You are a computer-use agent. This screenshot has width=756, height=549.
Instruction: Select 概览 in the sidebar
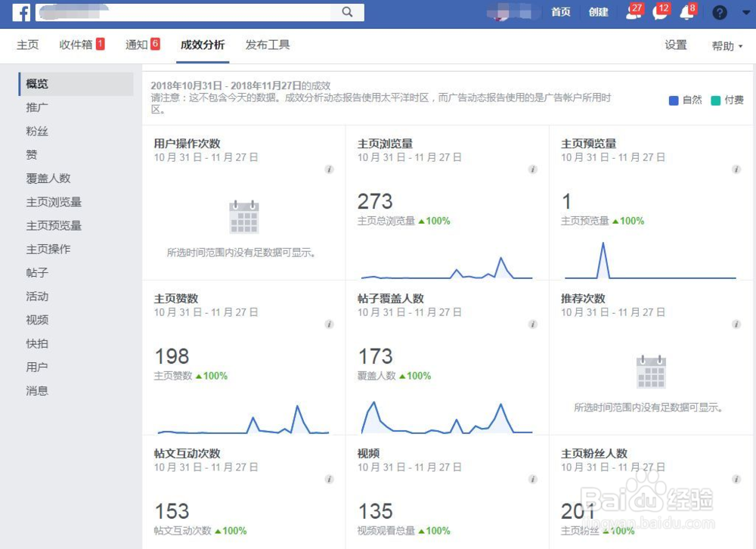pos(76,84)
